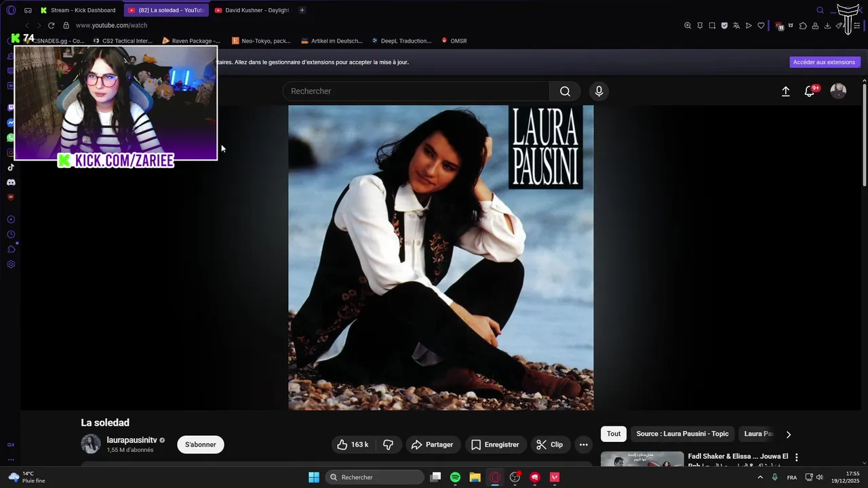Click the Windows taskbar search box
This screenshot has width=868, height=488.
374,477
